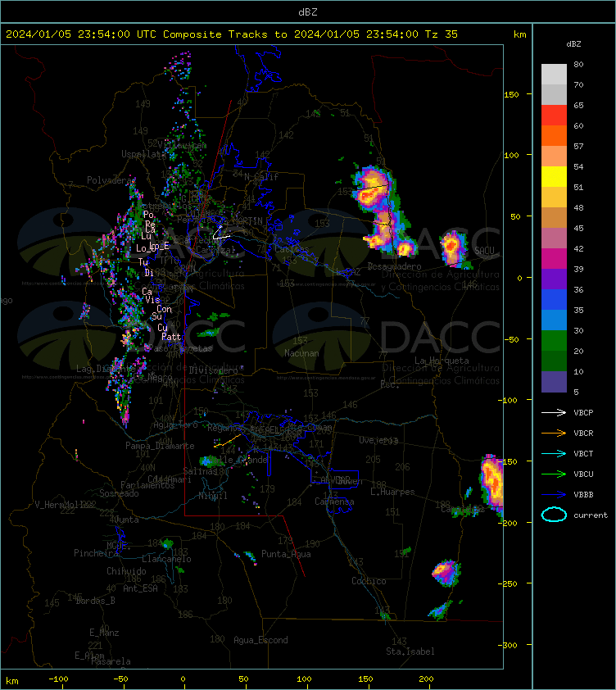
Task: Click the 'Nacunan' map label
Action: click(301, 353)
